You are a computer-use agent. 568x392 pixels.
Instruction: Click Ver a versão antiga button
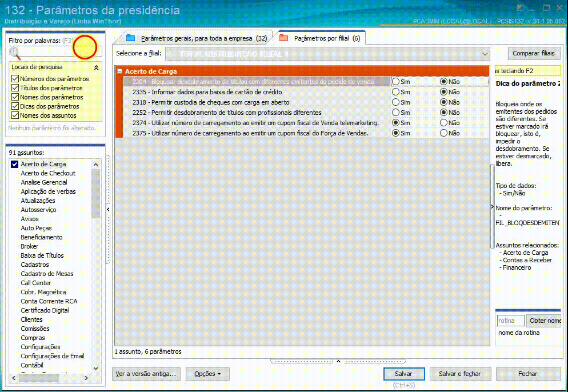click(x=146, y=374)
